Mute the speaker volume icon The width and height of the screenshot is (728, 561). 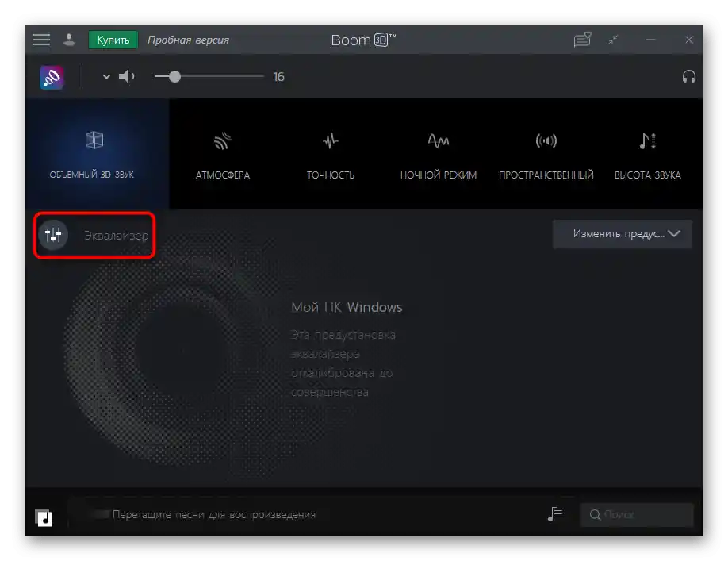coord(126,77)
